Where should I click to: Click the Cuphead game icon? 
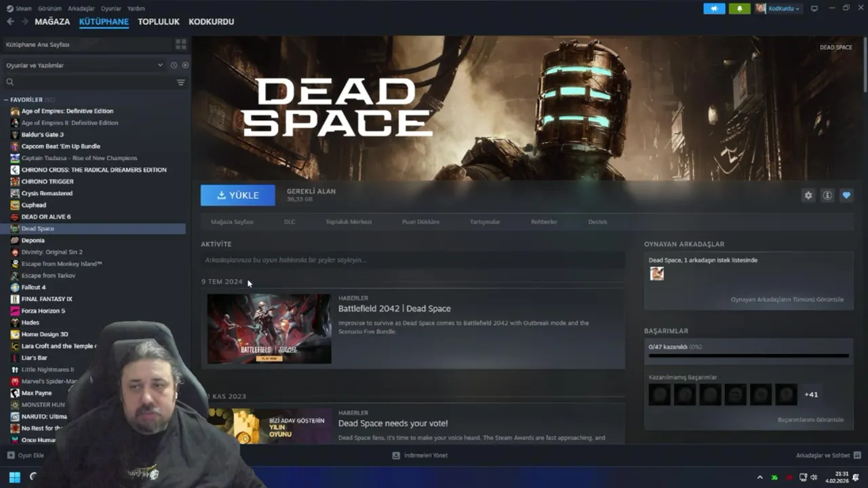click(x=15, y=205)
